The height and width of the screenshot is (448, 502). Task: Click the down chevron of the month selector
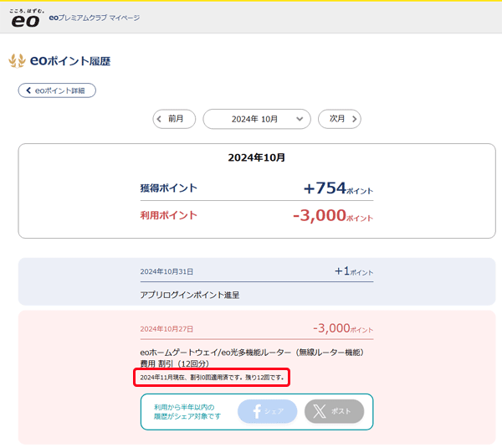(x=300, y=120)
